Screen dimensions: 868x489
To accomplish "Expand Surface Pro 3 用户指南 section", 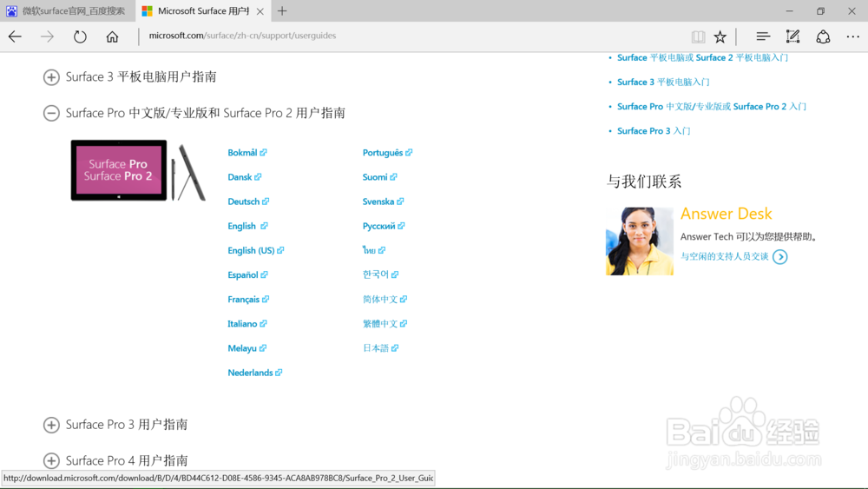I will click(x=51, y=425).
